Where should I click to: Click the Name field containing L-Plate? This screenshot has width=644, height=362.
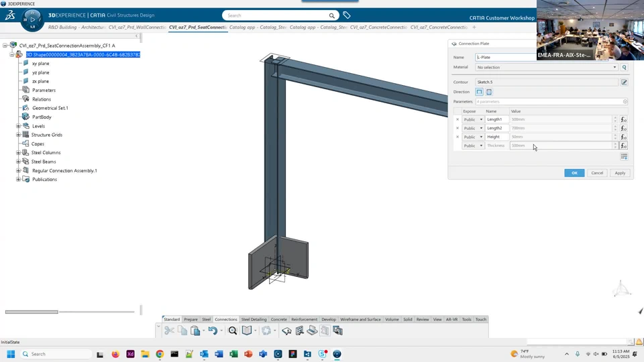506,57
